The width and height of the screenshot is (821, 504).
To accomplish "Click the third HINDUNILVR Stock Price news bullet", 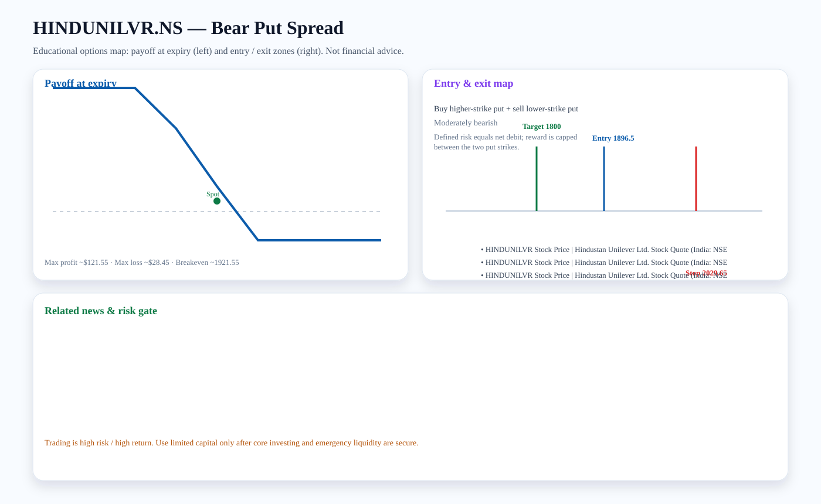I will tap(604, 275).
